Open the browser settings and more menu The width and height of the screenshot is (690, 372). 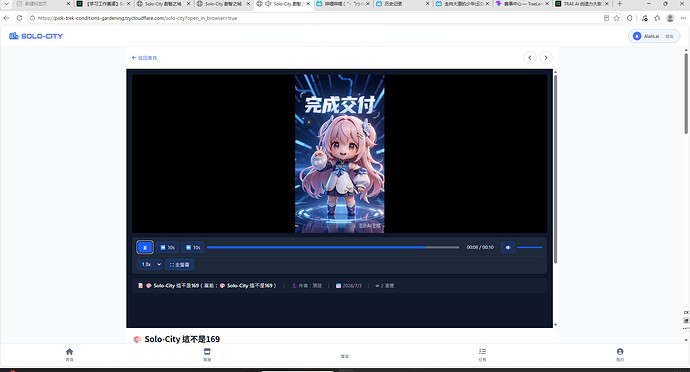click(x=683, y=18)
